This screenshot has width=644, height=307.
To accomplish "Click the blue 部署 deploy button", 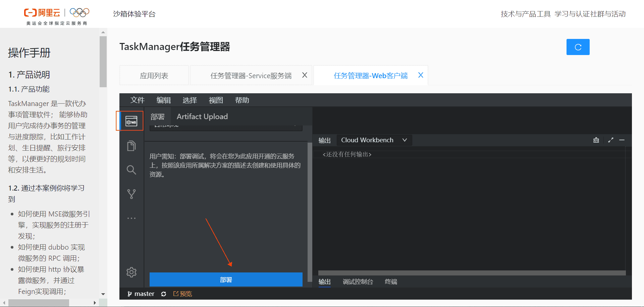I will 225,279.
